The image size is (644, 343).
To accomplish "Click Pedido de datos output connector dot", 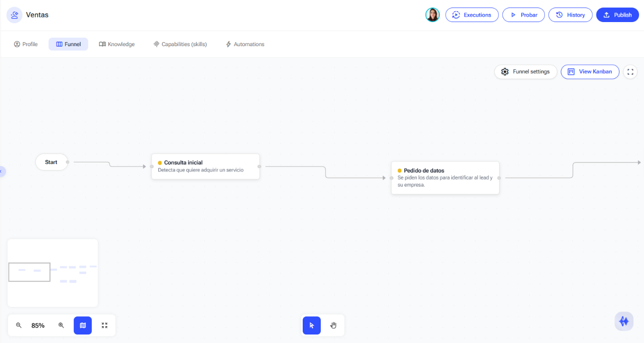I will click(499, 178).
